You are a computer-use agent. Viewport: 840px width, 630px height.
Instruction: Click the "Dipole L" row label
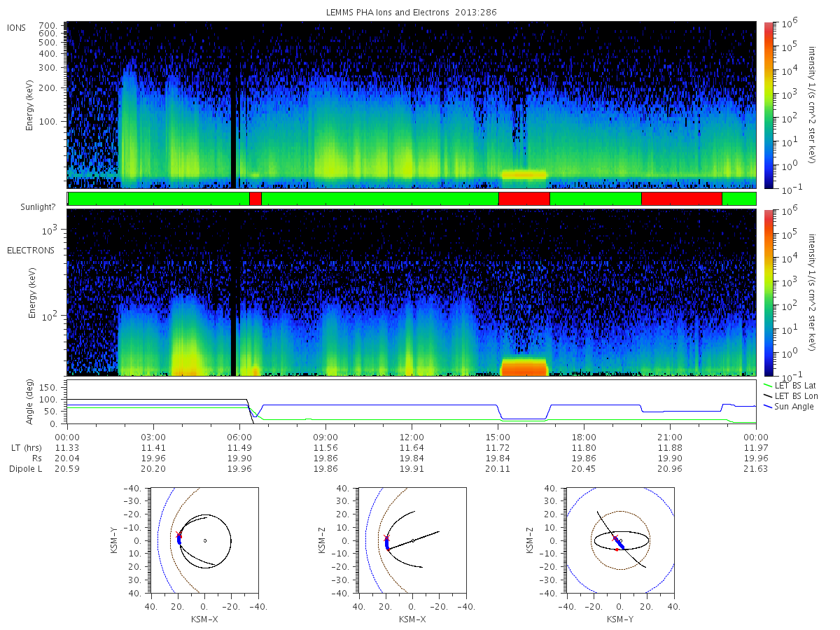click(x=25, y=468)
